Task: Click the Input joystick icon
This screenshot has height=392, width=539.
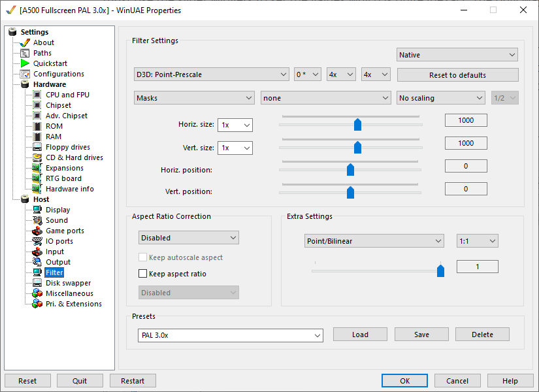Action: coord(37,252)
